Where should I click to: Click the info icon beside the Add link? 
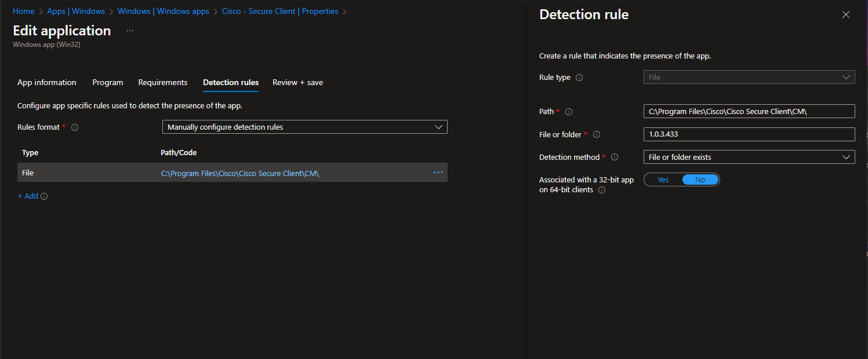click(44, 196)
